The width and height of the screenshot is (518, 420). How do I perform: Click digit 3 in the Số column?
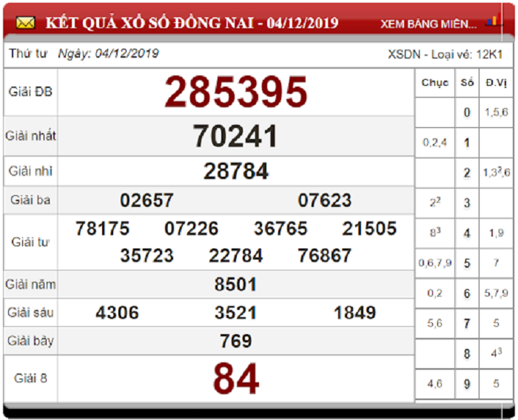[x=467, y=203]
